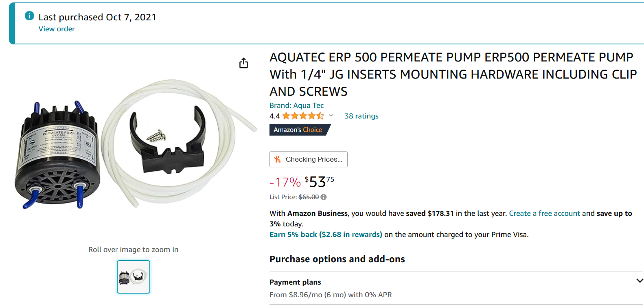This screenshot has width=644, height=307.
Task: Select the product thumbnail image
Action: point(134,277)
